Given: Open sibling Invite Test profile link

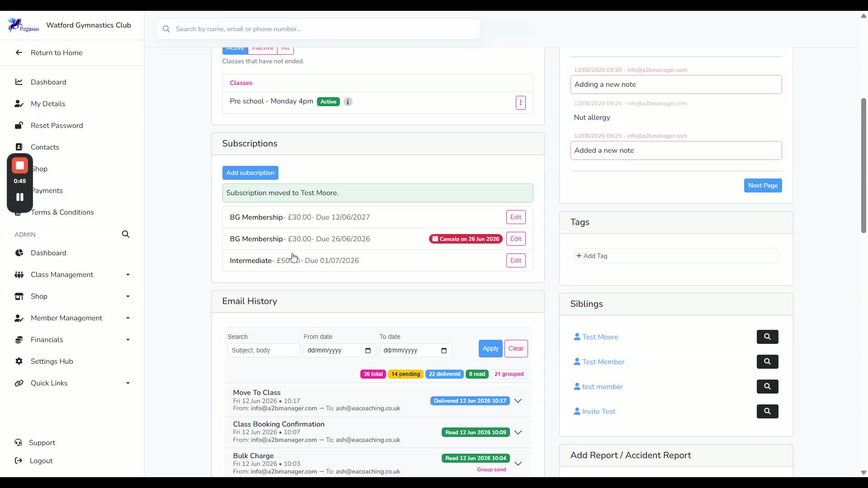Looking at the screenshot, I should point(599,411).
